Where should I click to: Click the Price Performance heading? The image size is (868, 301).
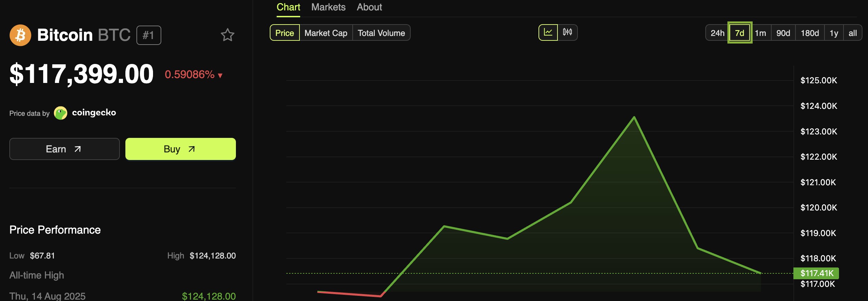(55, 230)
